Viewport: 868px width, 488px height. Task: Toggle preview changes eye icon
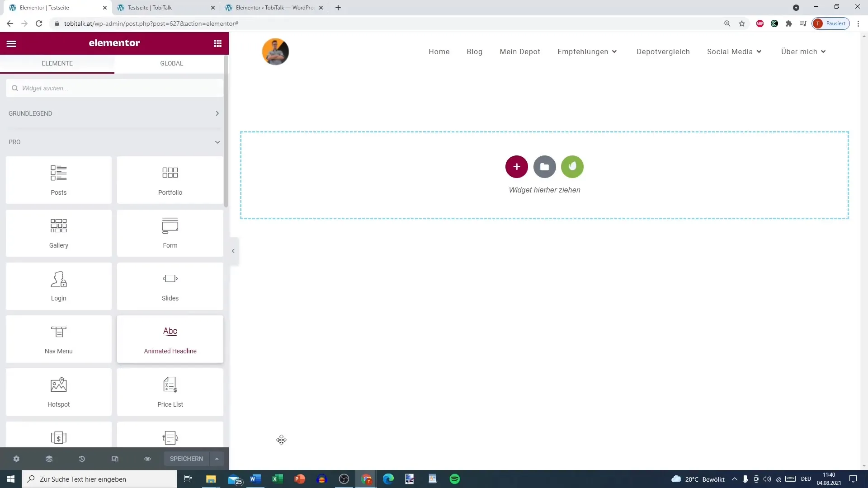click(x=147, y=459)
